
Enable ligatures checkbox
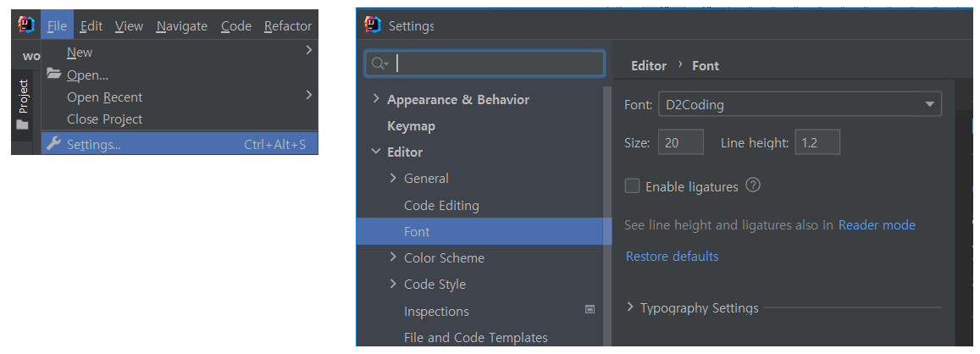click(x=633, y=185)
